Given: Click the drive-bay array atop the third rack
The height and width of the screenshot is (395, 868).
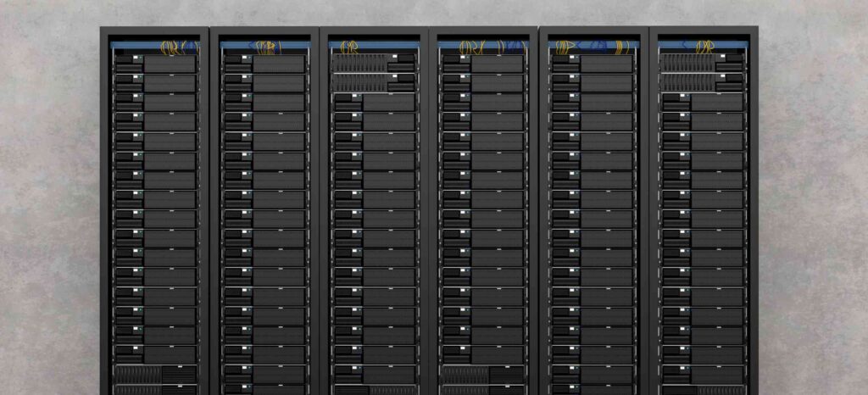Looking at the screenshot, I should pos(360,63).
